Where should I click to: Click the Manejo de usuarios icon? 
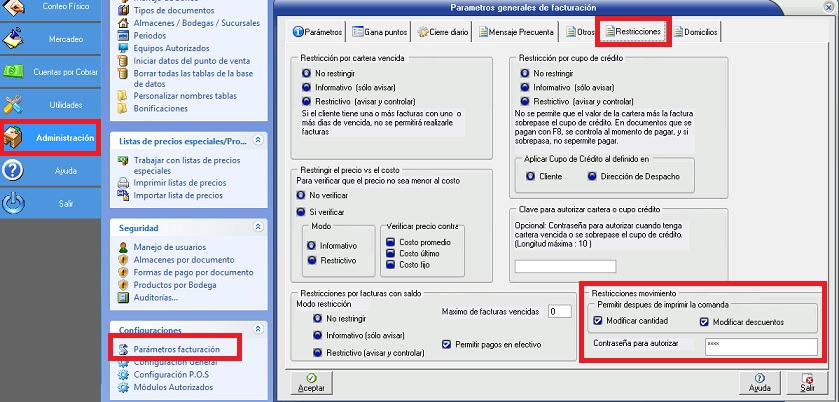124,247
